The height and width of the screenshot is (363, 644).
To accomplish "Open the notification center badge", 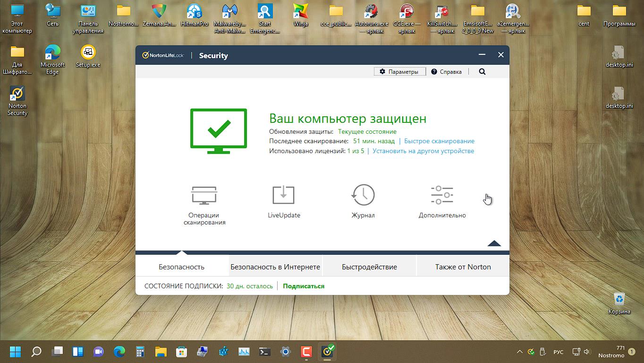I will point(632,352).
